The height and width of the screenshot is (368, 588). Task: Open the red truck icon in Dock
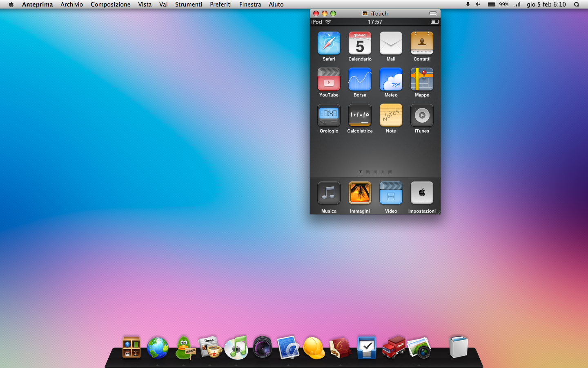click(394, 347)
